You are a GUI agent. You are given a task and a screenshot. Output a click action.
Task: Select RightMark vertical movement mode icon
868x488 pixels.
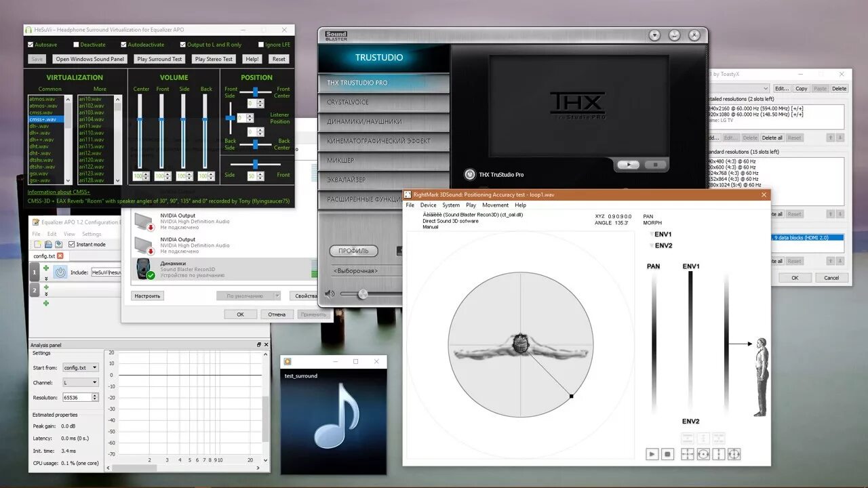coord(718,454)
